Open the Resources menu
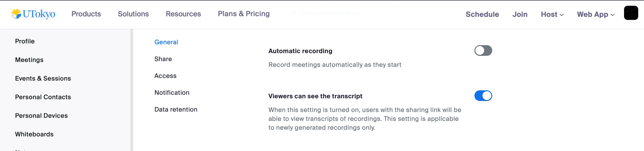This screenshot has width=644, height=151. click(183, 14)
